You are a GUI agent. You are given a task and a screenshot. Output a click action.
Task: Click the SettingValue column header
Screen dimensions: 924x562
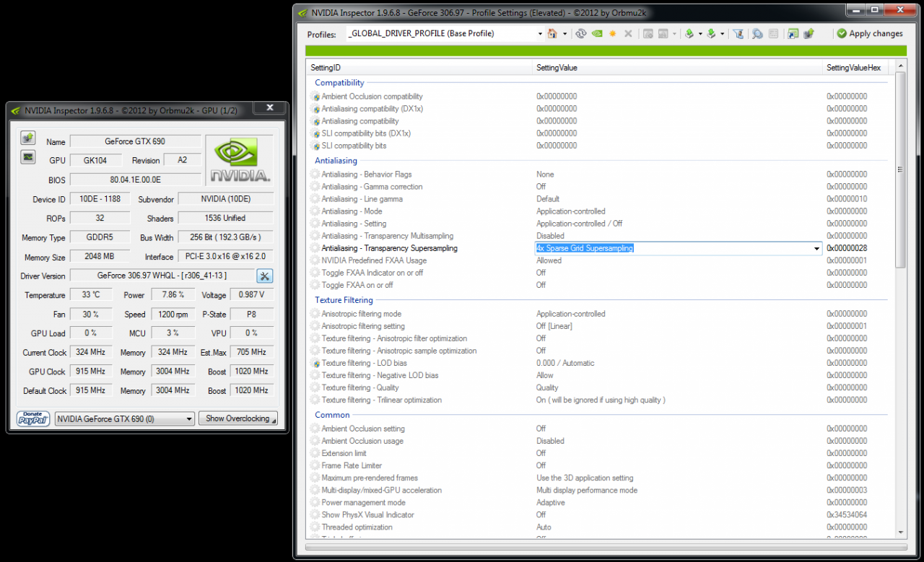click(x=679, y=67)
